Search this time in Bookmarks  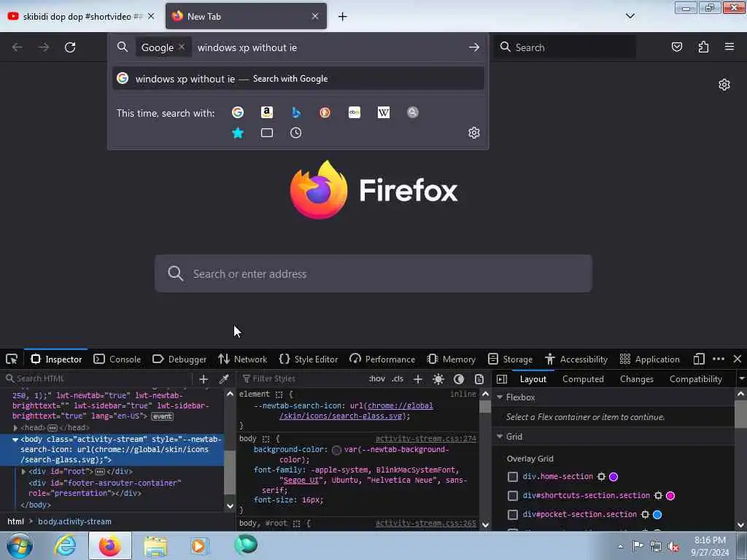tap(238, 133)
